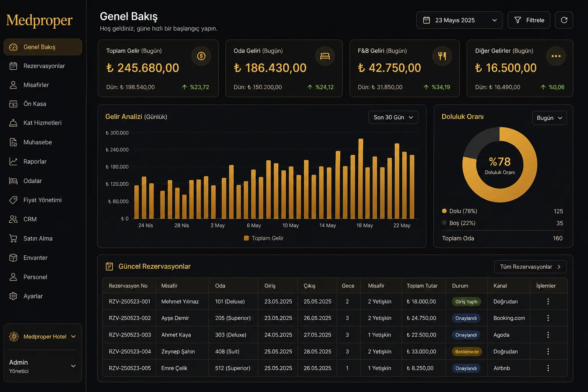
Task: Click Tüm Rezervasyonlar button
Action: point(531,267)
